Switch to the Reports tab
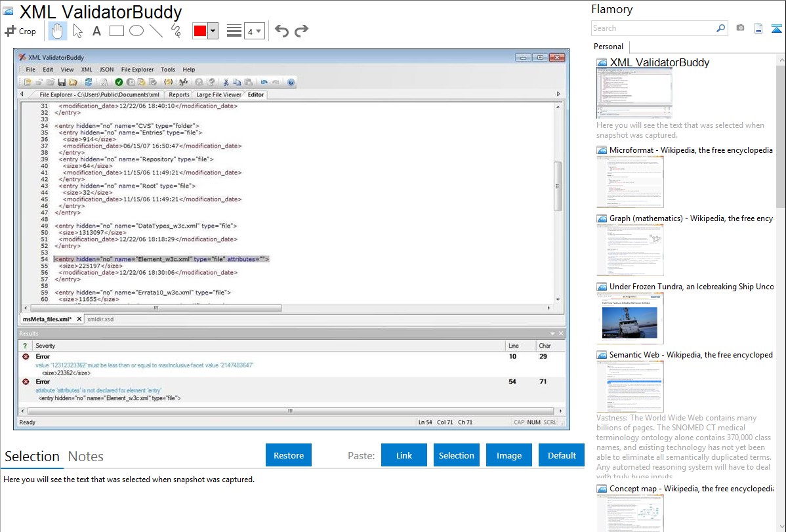Image resolution: width=786 pixels, height=532 pixels. (x=179, y=94)
